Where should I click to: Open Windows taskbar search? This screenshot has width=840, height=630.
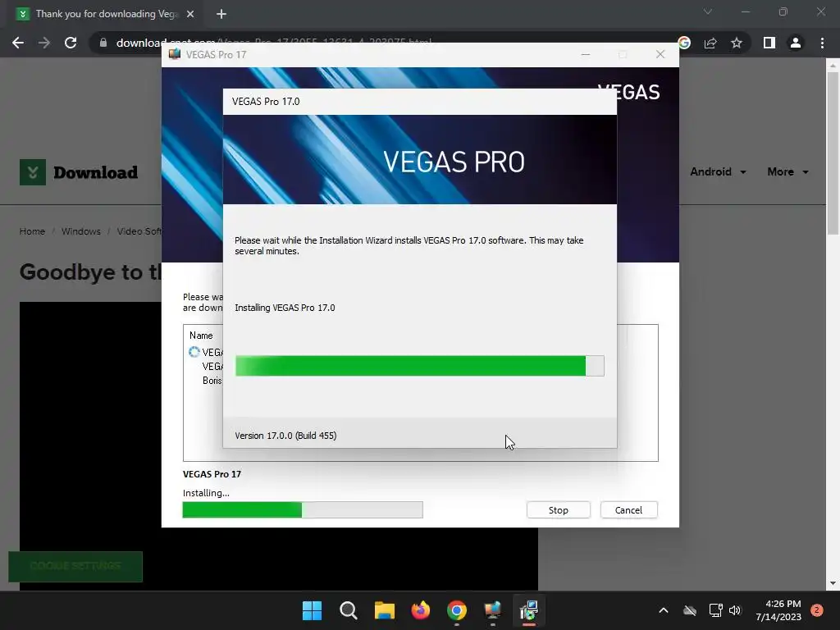(x=348, y=610)
